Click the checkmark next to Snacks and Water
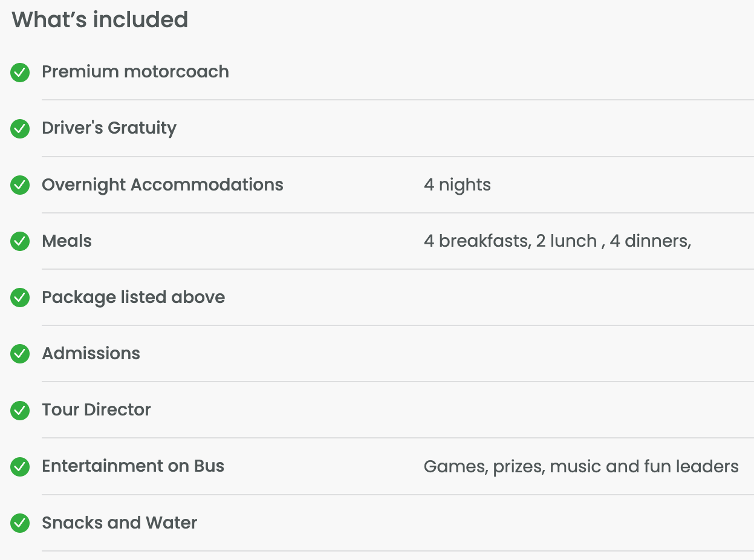 (20, 523)
